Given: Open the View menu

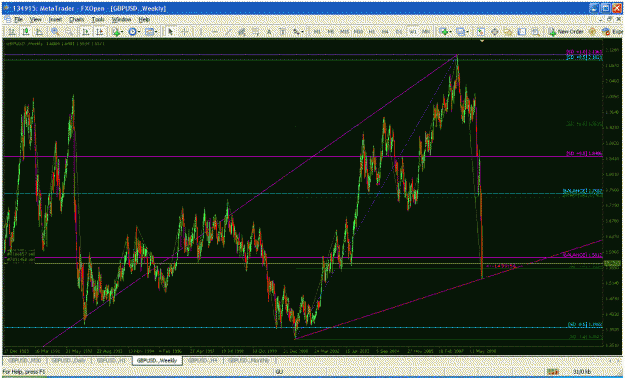Looking at the screenshot, I should coord(35,19).
